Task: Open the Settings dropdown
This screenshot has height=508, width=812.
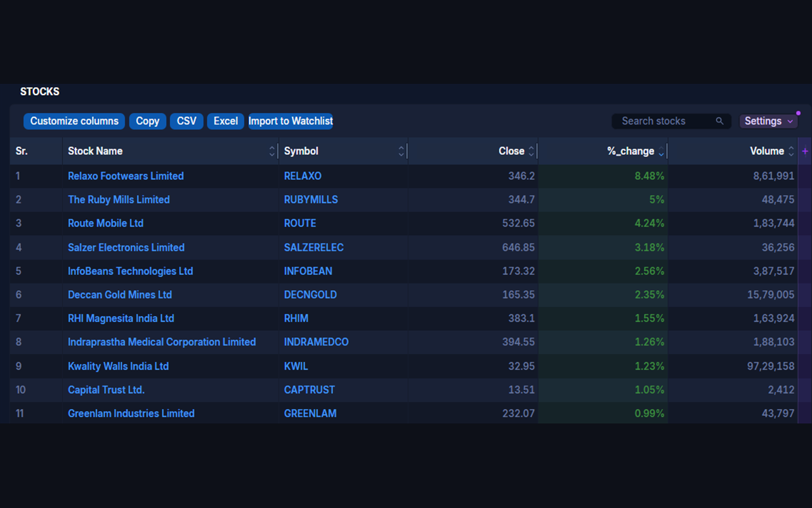Action: pyautogui.click(x=768, y=121)
